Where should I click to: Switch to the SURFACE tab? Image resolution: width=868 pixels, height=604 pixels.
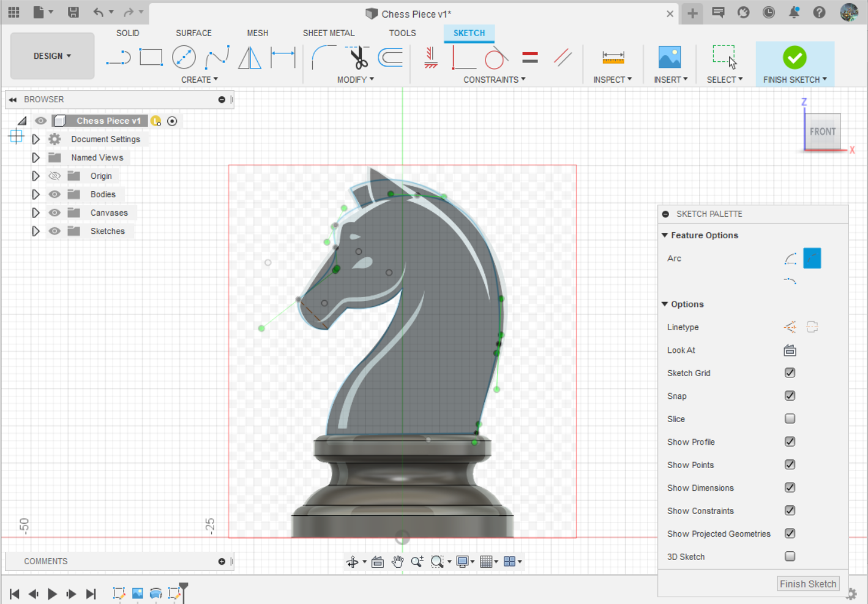[x=193, y=33]
